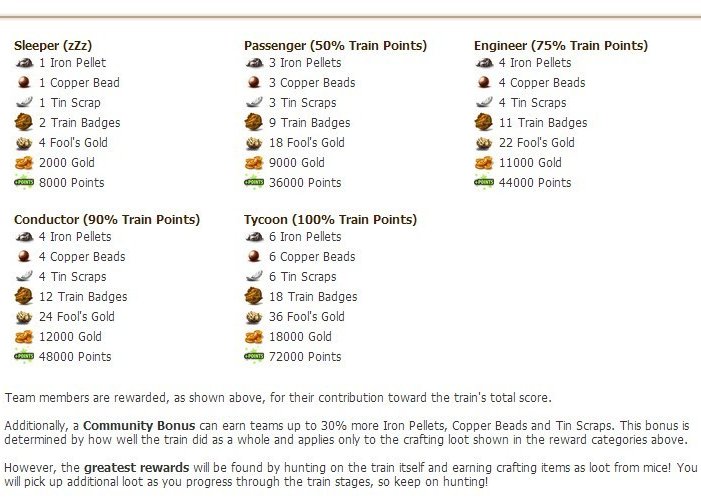Viewport: 701px width, 503px height.
Task: Select the Passenger (50% Train Points) heading
Action: click(x=335, y=46)
